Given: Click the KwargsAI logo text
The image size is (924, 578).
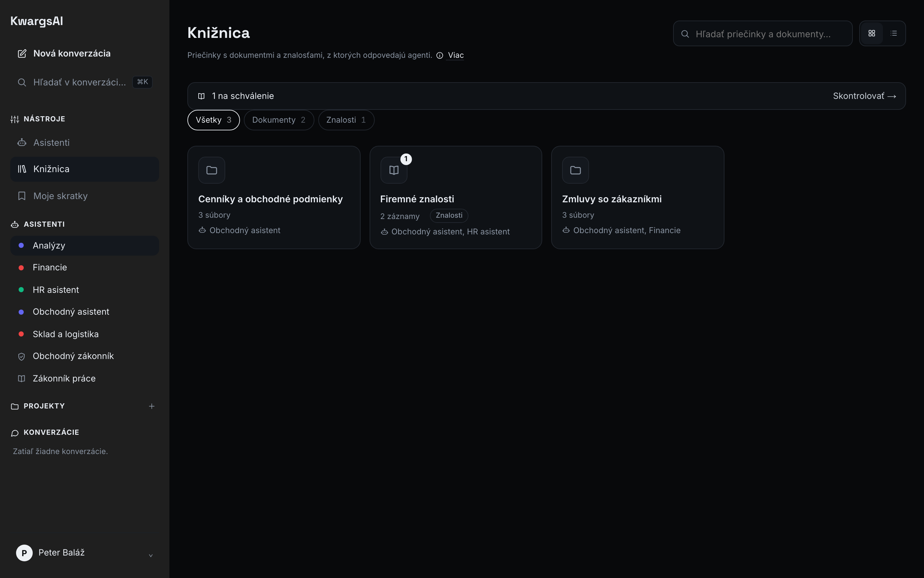Looking at the screenshot, I should (x=37, y=21).
